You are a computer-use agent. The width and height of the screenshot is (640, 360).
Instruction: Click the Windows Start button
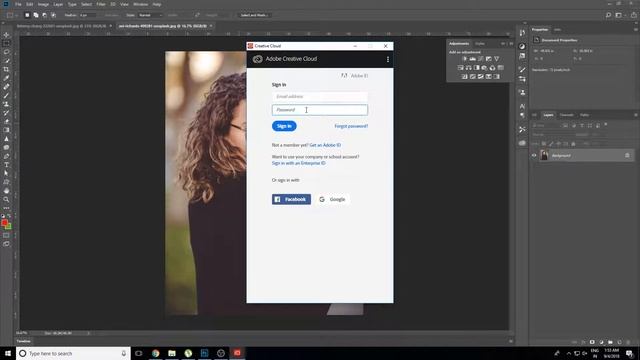click(x=8, y=353)
